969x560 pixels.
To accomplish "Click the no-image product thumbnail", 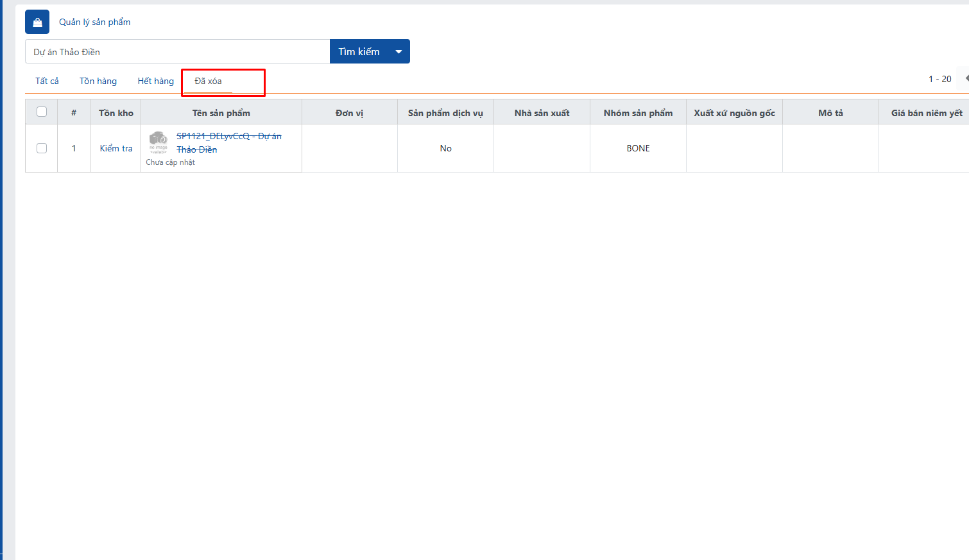I will 158,142.
